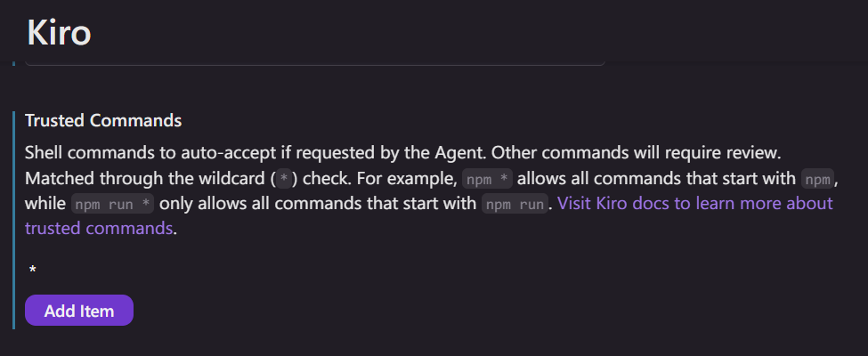Click the blue bar segment below Kiro heading
Screen dimensions: 868x356
point(14,62)
